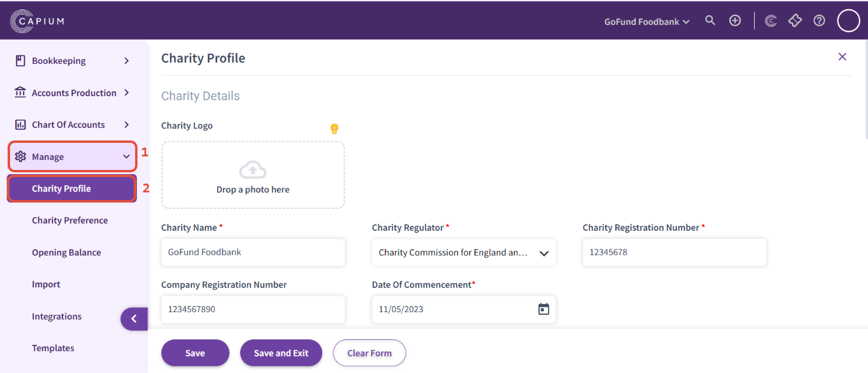This screenshot has height=373, width=868.
Task: Click the user profile avatar circle
Action: pyautogui.click(x=849, y=21)
